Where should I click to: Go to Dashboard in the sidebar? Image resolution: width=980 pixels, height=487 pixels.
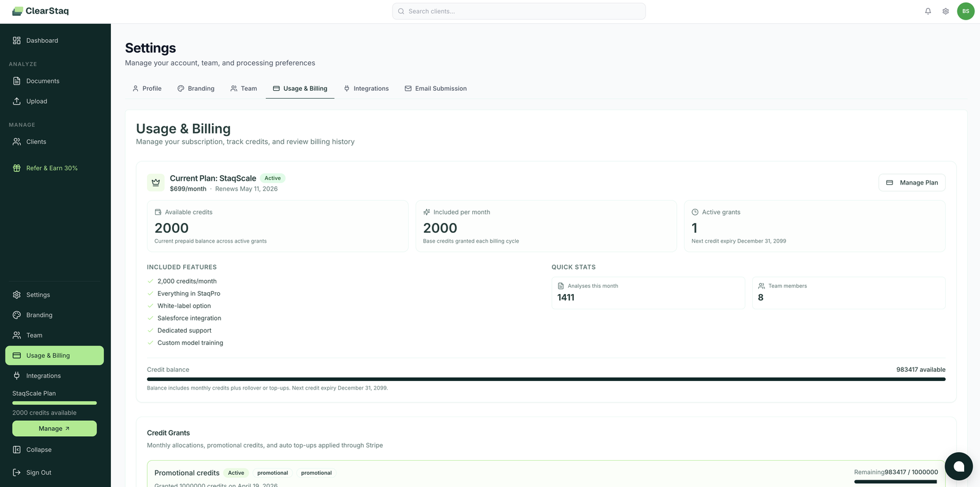(55, 40)
